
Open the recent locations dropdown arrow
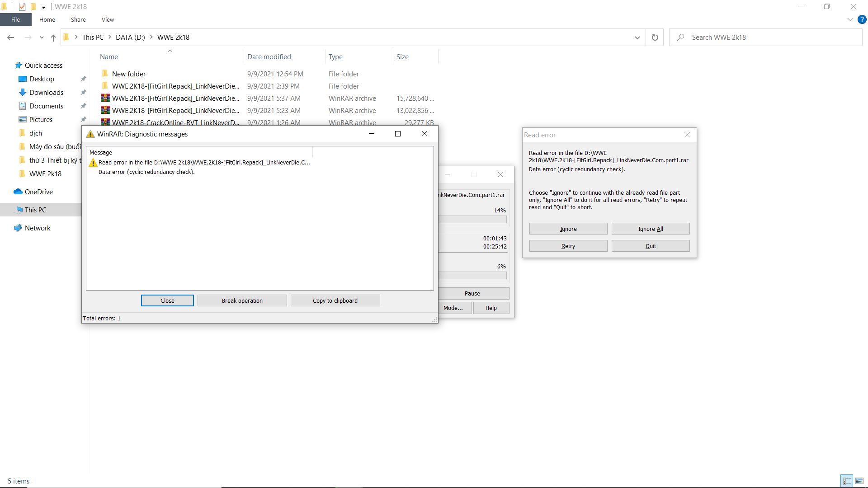[42, 38]
